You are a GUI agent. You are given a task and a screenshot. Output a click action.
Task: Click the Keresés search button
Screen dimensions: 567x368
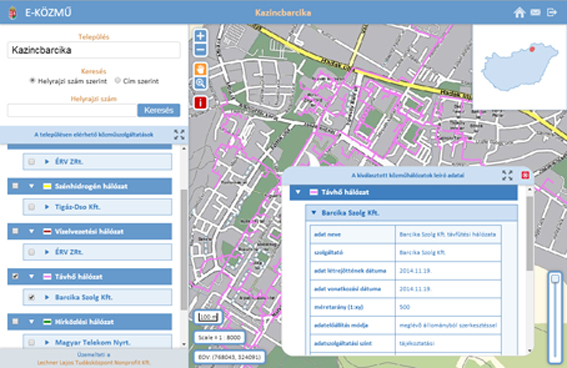(x=159, y=110)
